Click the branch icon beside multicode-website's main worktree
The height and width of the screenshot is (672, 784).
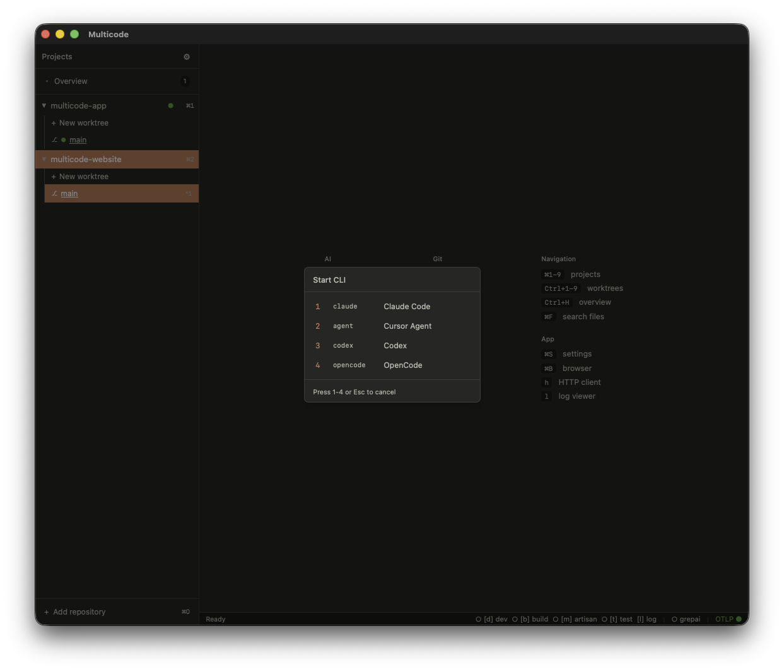[54, 193]
